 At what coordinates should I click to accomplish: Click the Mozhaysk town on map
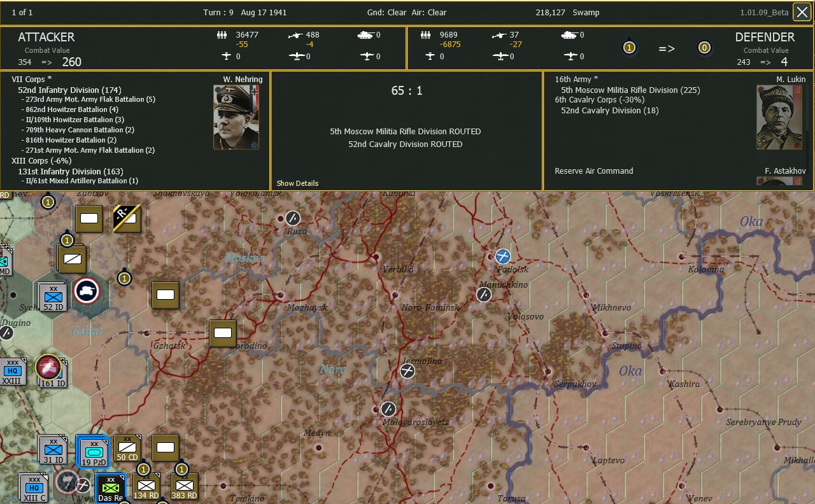[x=307, y=307]
